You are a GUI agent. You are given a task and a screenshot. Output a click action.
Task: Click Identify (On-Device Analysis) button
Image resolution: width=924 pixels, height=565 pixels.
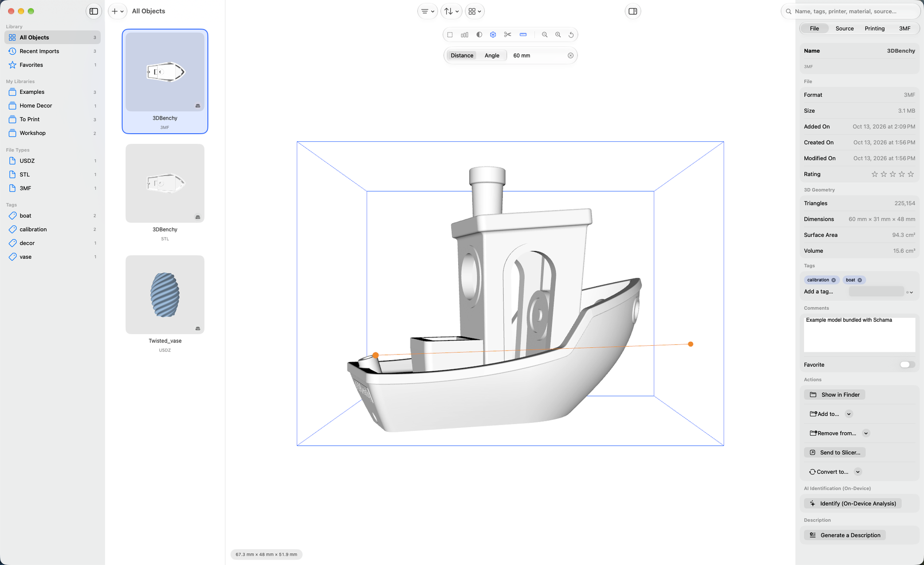coord(852,503)
